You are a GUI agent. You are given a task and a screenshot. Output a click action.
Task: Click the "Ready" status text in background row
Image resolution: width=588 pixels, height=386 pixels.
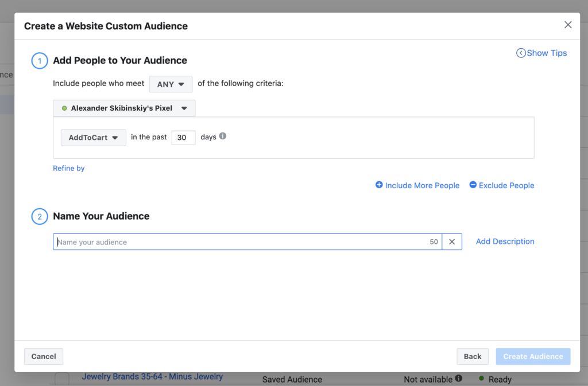(x=500, y=380)
